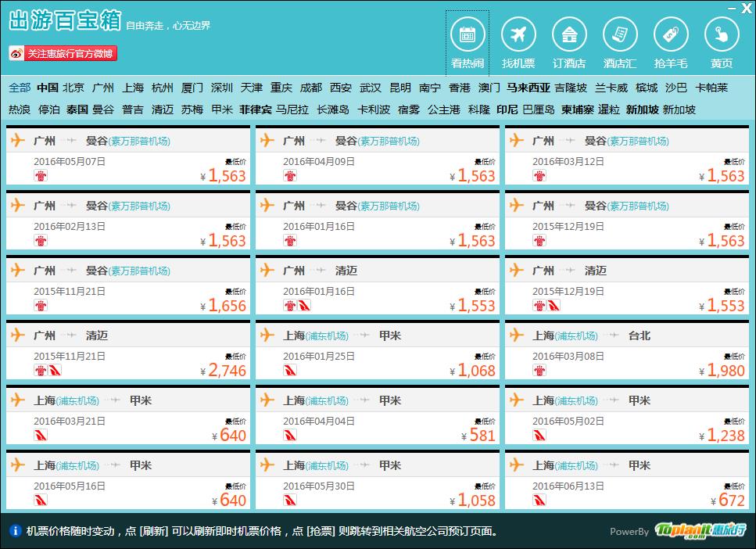Image resolution: width=756 pixels, height=549 pixels.
Task: Click 关注惠旅行官方微博 button
Action: 63,53
